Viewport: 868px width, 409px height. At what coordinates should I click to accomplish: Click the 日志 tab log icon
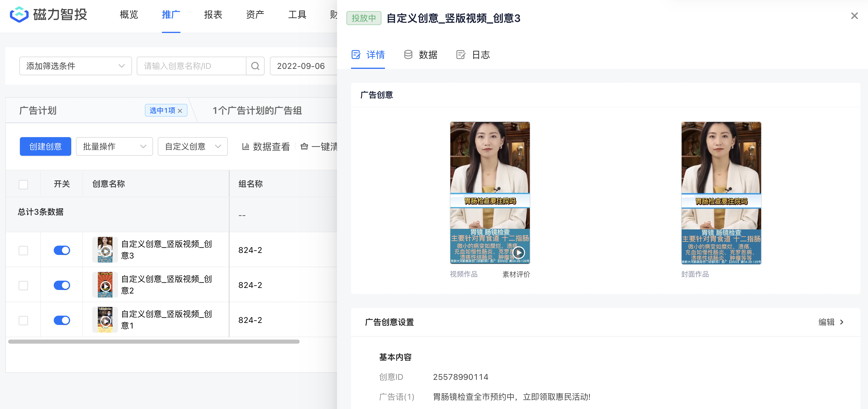tap(461, 55)
